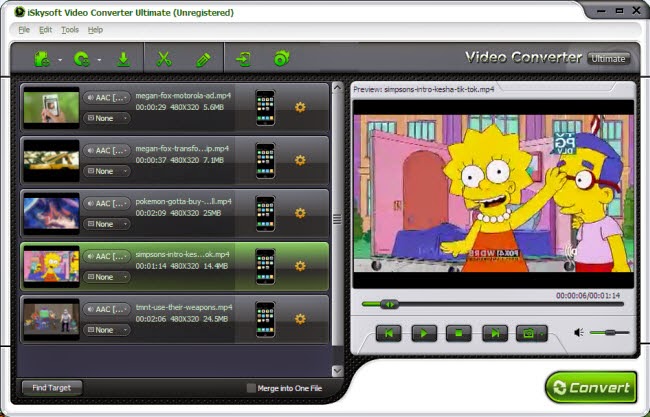Open gear settings for simpsons-intro

tap(300, 266)
